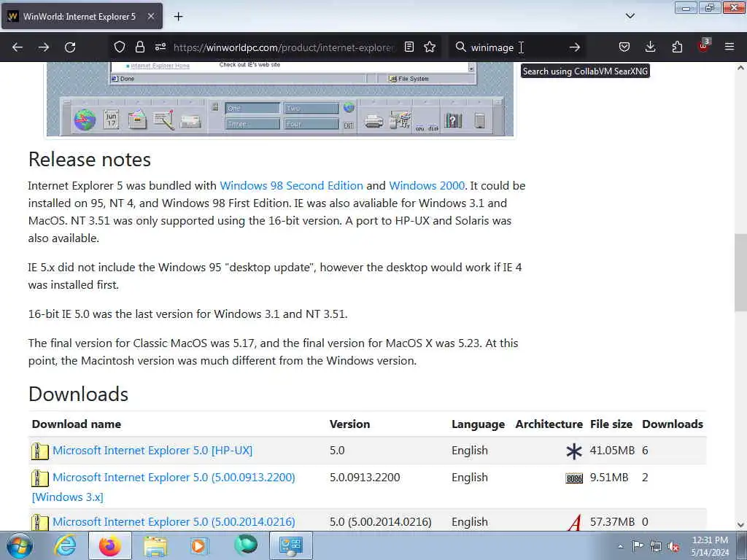Open the Pocket save icon
This screenshot has width=747, height=560.
pyautogui.click(x=624, y=47)
